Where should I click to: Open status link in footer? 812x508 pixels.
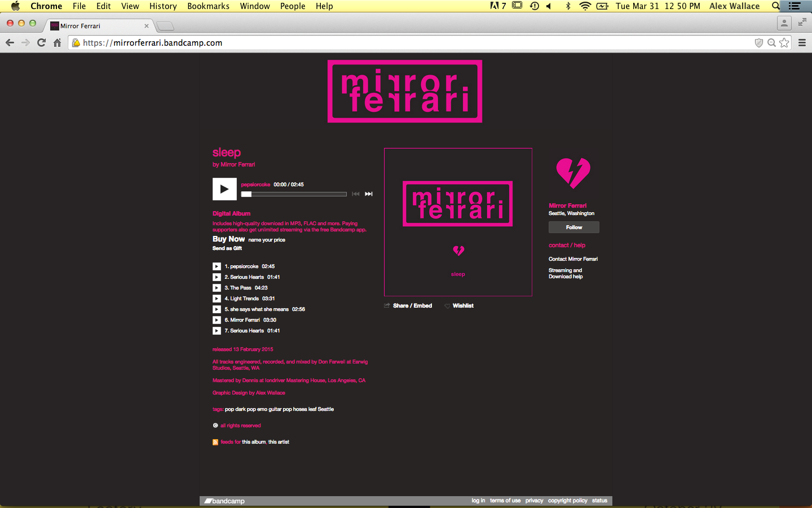[599, 501]
